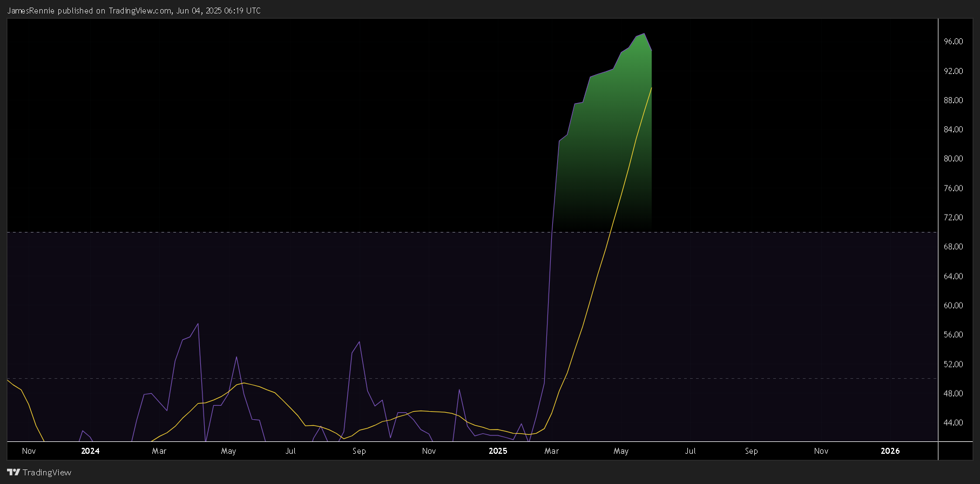Click the yellow moving average line end point
The height and width of the screenshot is (484, 980).
[651, 88]
